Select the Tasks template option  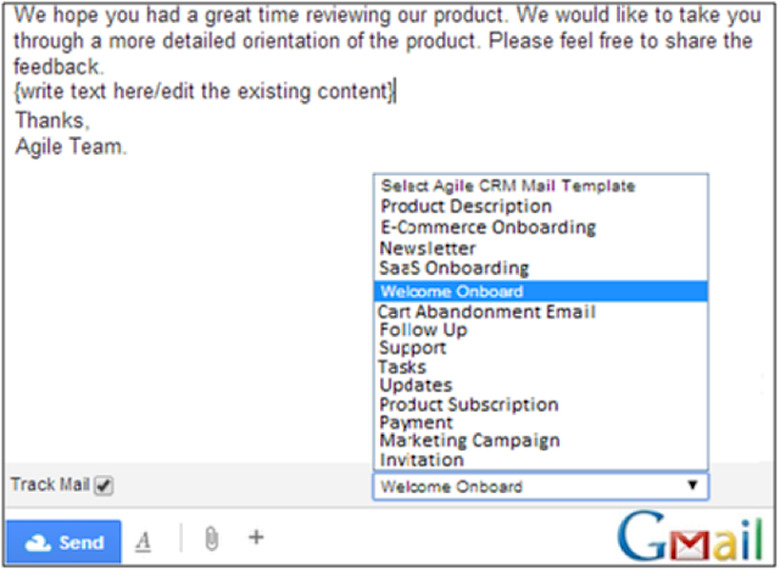point(402,367)
